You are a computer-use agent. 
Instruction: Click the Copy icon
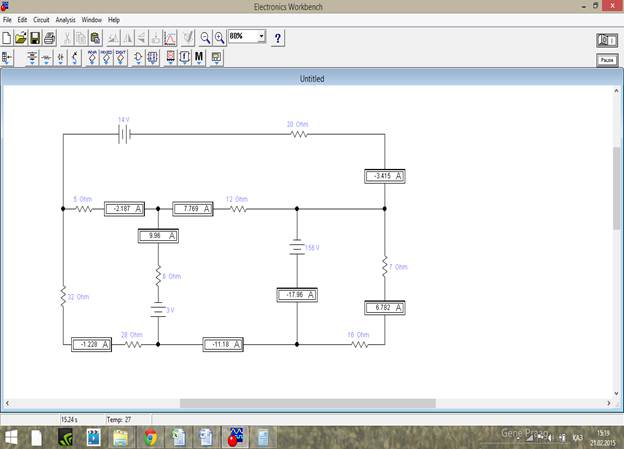[x=81, y=38]
